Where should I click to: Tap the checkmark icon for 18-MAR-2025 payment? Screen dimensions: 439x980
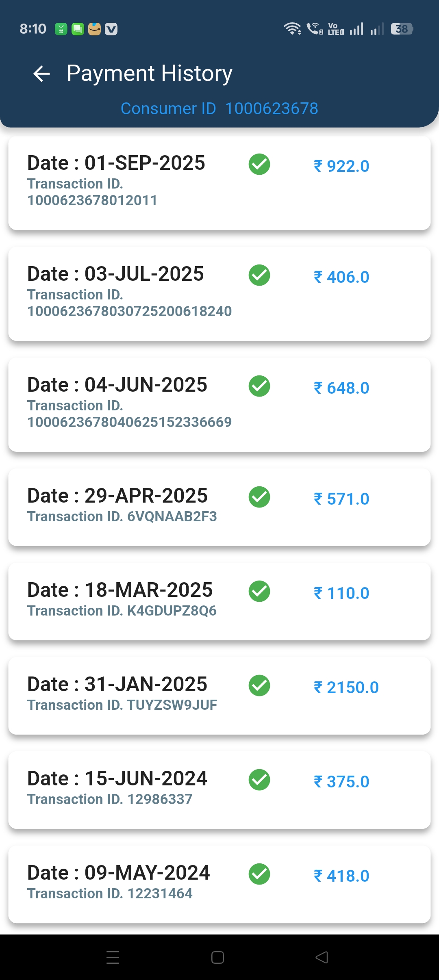click(259, 592)
